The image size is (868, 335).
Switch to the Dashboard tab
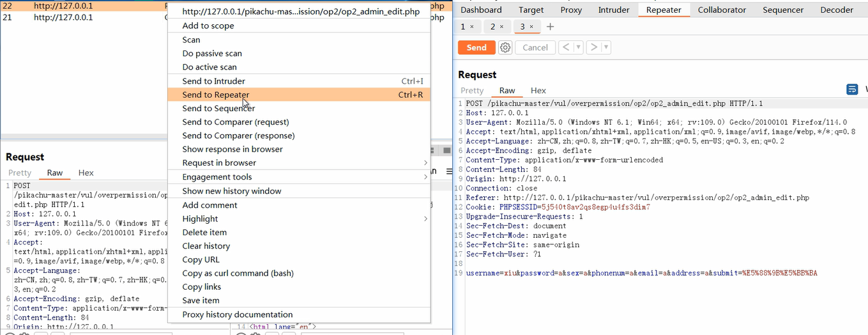(x=481, y=10)
